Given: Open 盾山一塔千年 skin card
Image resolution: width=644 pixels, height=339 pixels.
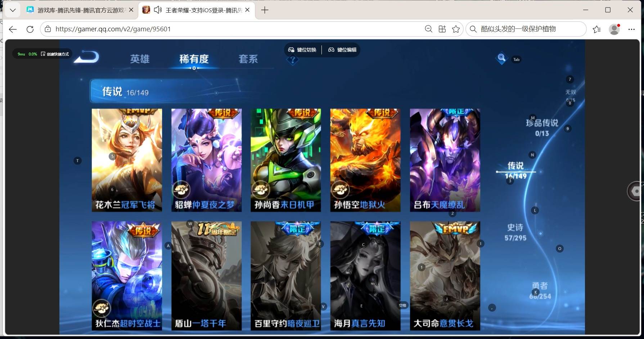Looking at the screenshot, I should (x=206, y=276).
